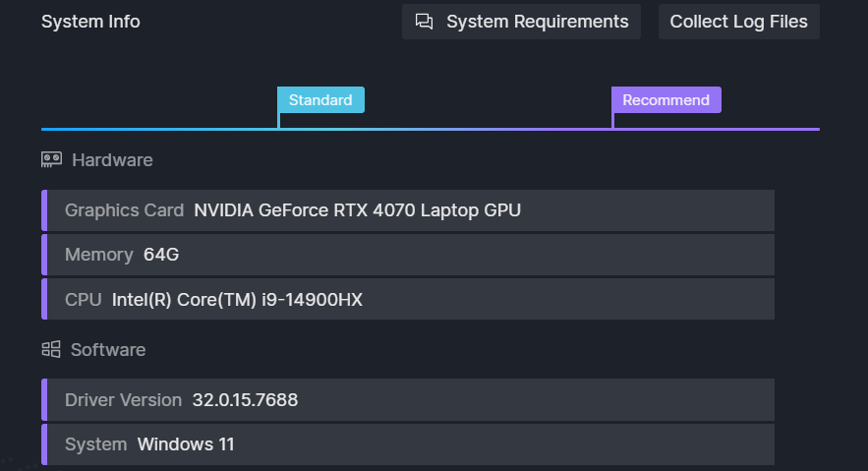This screenshot has width=868, height=471.
Task: Click the chat bubble icon beside System Requirements
Action: pos(424,22)
